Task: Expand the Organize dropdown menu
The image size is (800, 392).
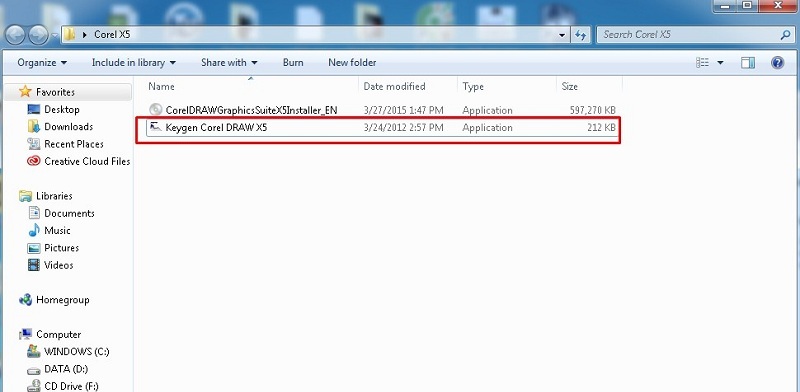Action: [42, 62]
